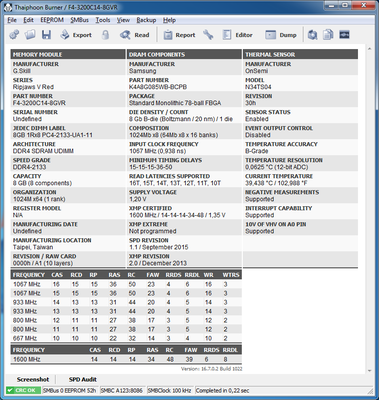Launch the Editor from the toolbar

[x=238, y=35]
